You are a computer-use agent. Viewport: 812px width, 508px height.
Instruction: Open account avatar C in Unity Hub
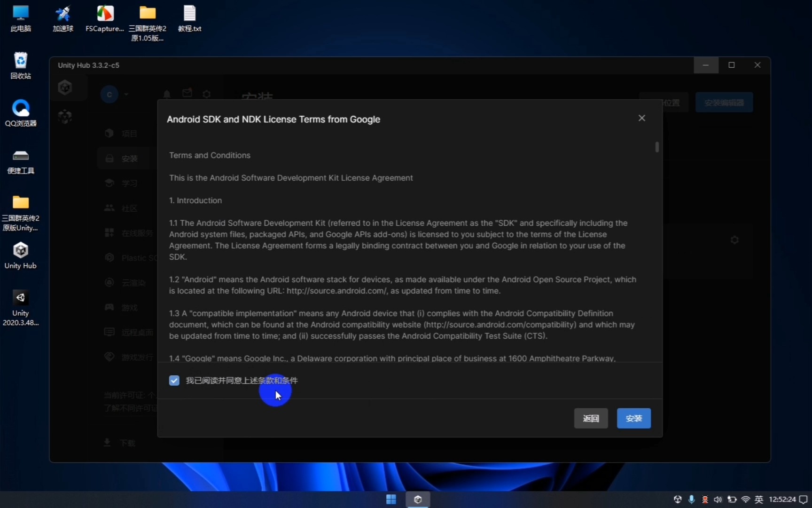click(109, 95)
